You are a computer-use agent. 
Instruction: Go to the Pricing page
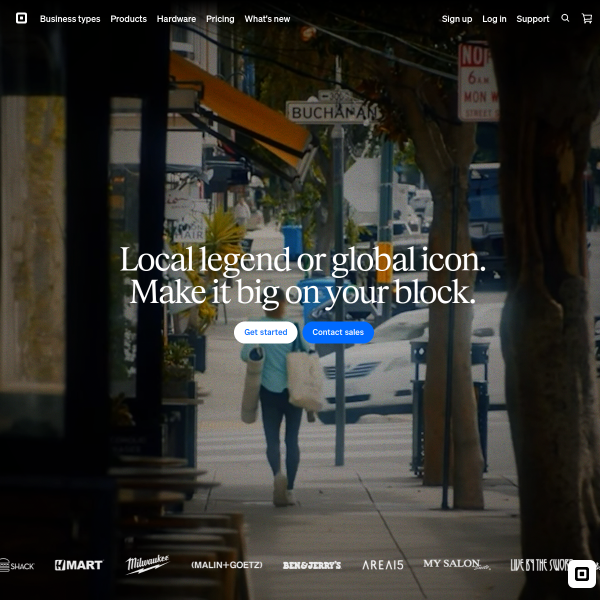pyautogui.click(x=220, y=19)
